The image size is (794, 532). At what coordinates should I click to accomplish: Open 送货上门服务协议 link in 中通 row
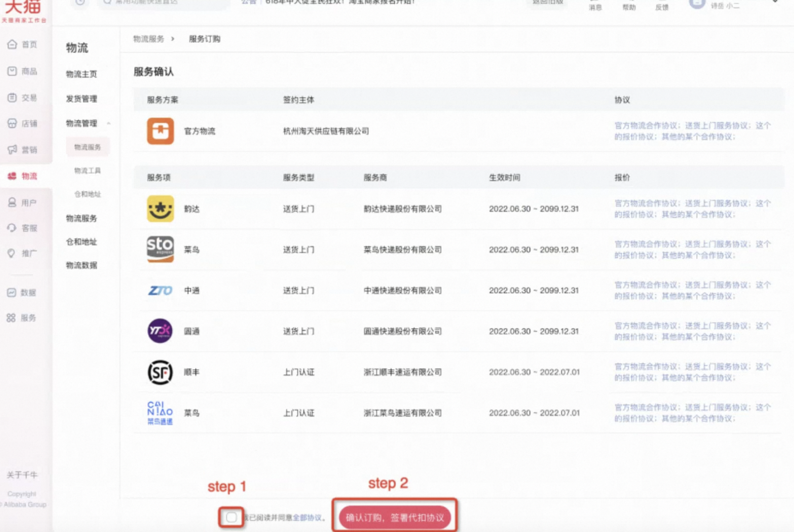pyautogui.click(x=717, y=285)
